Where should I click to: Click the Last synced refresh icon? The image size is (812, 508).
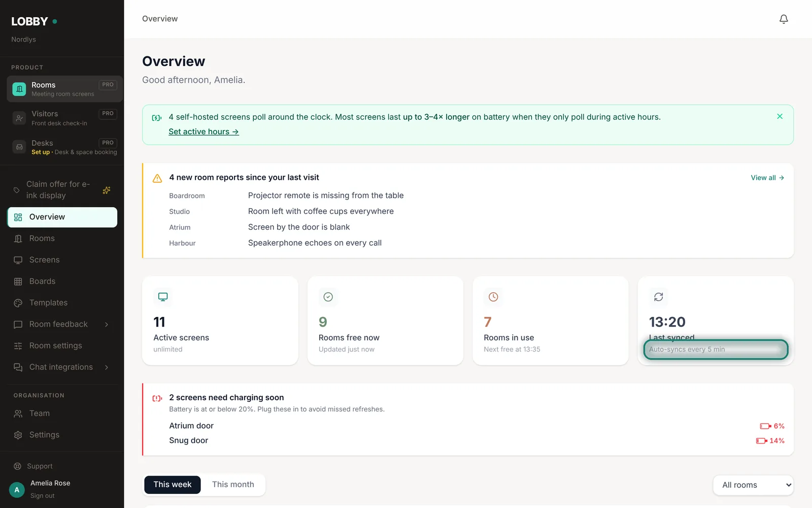(658, 297)
